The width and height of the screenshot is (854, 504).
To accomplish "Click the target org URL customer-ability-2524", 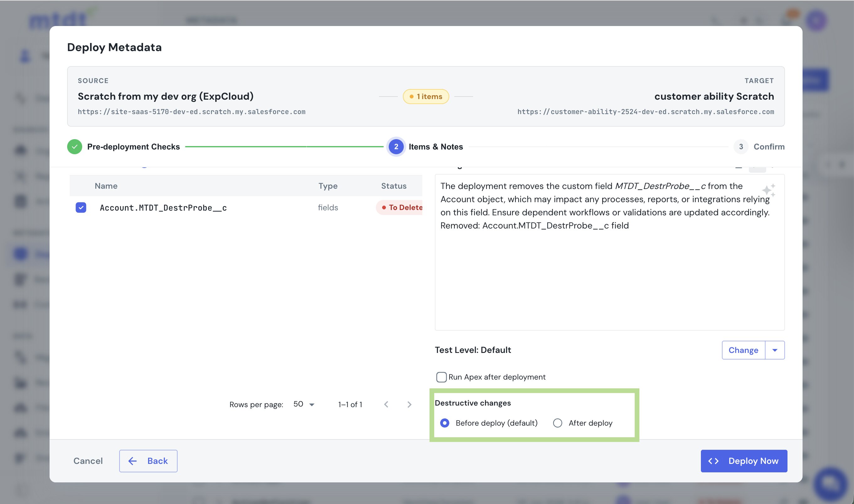I will click(x=646, y=112).
